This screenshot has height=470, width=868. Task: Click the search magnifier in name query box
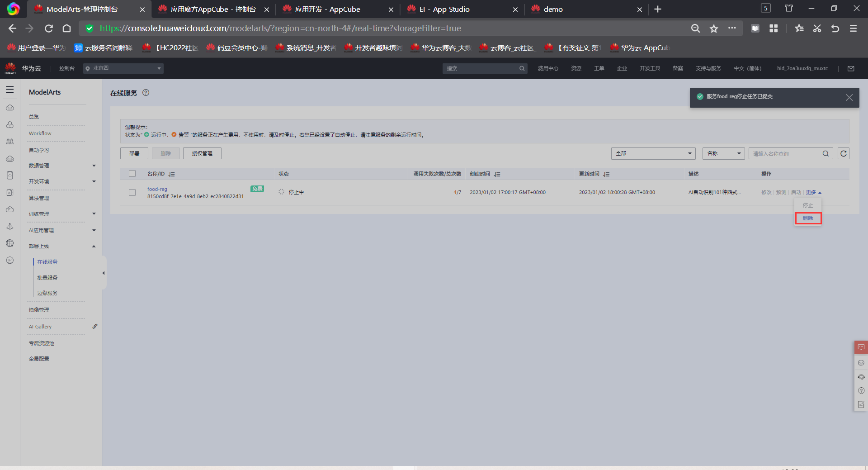(x=826, y=153)
